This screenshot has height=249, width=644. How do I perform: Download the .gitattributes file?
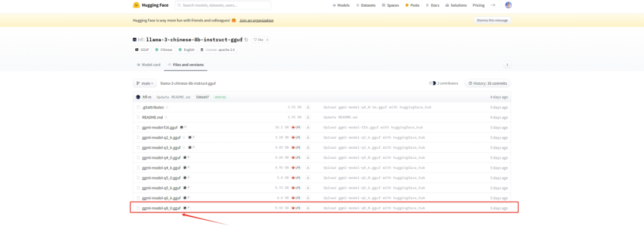308,107
